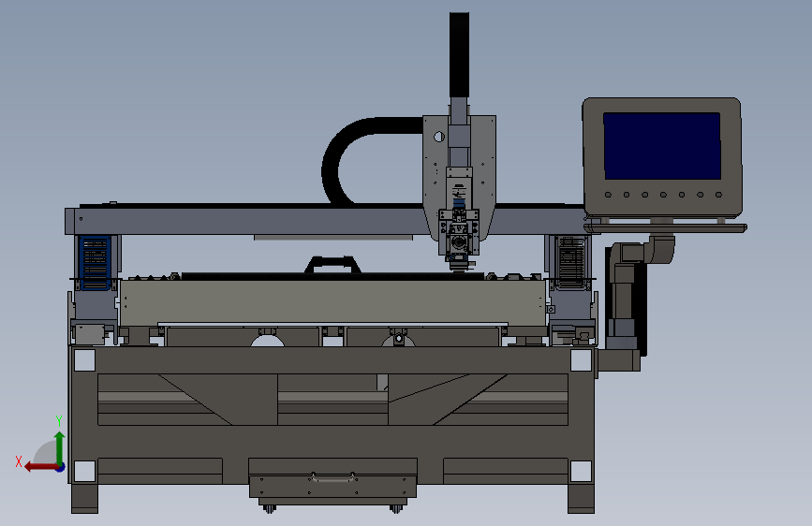The image size is (812, 526).
Task: Select the round hole on the head carriage plate
Action: click(x=439, y=137)
